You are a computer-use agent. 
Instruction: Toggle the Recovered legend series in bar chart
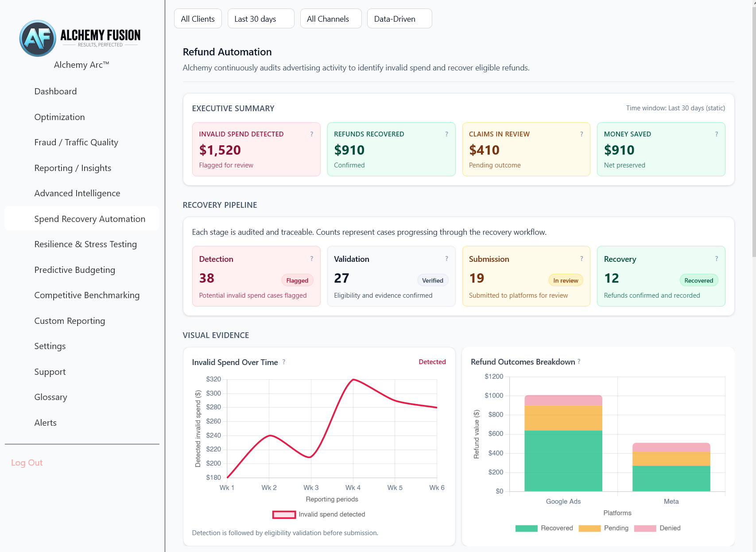pos(544,528)
